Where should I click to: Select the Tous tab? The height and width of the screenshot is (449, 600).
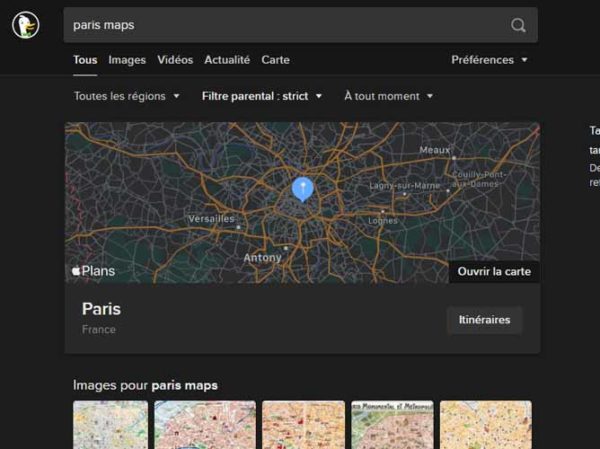pyautogui.click(x=85, y=60)
